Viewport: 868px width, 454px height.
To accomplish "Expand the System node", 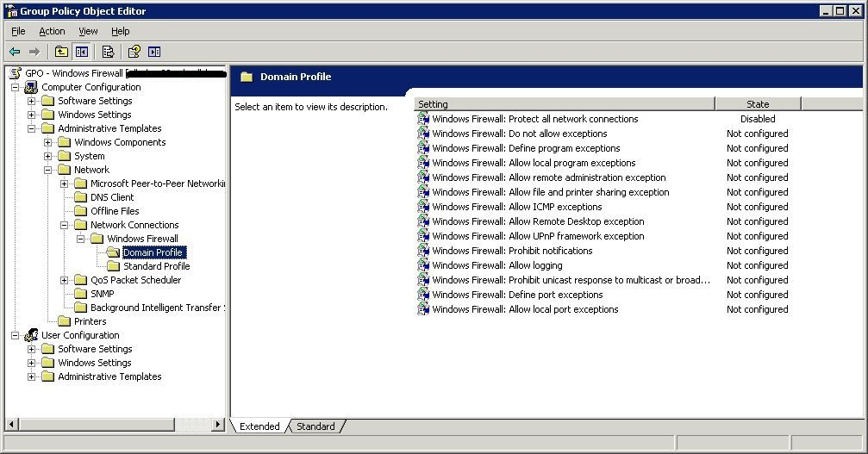I will pos(48,156).
